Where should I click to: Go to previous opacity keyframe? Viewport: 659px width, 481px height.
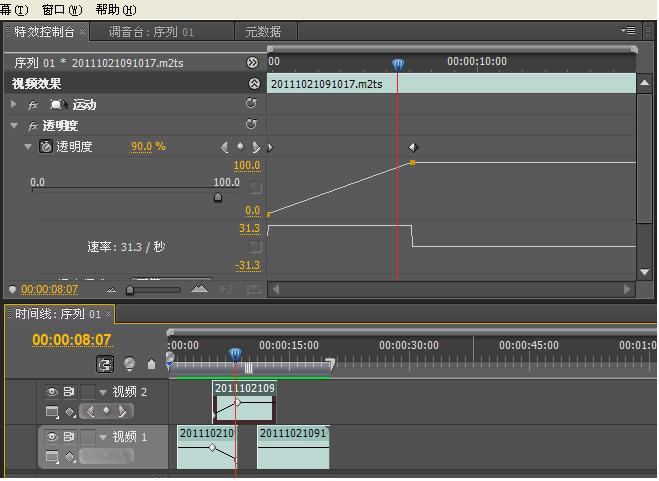tap(224, 147)
